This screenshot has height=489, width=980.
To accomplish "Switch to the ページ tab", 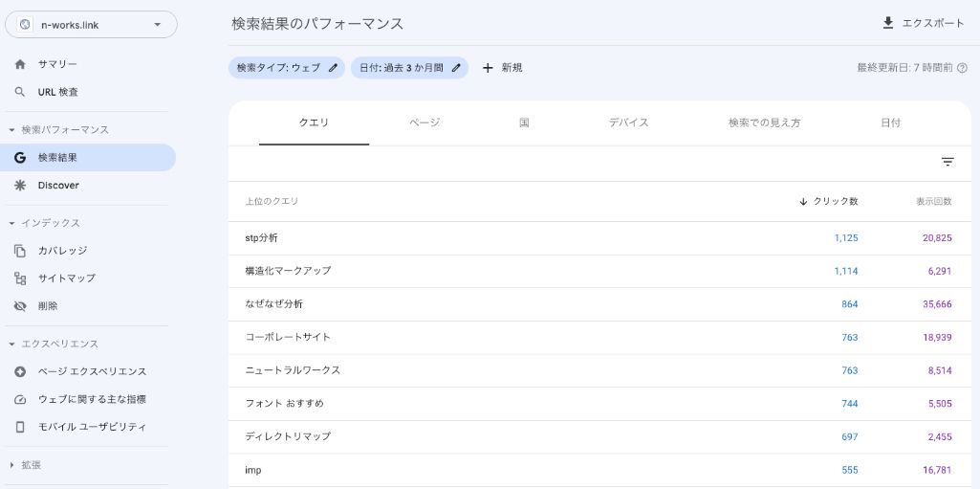I will pyautogui.click(x=425, y=122).
